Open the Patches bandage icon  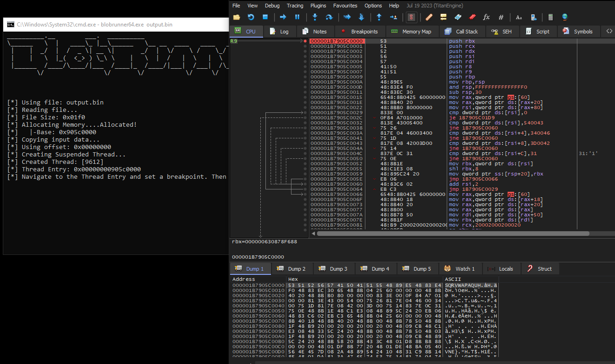click(429, 17)
